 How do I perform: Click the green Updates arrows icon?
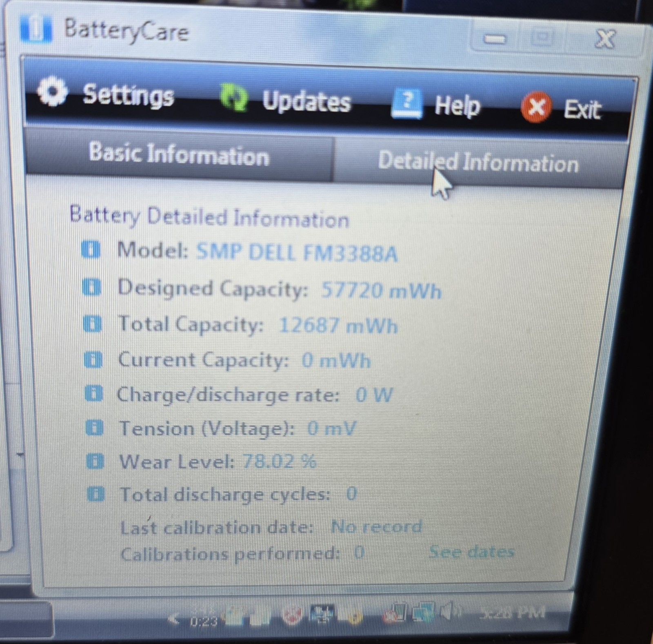point(233,97)
